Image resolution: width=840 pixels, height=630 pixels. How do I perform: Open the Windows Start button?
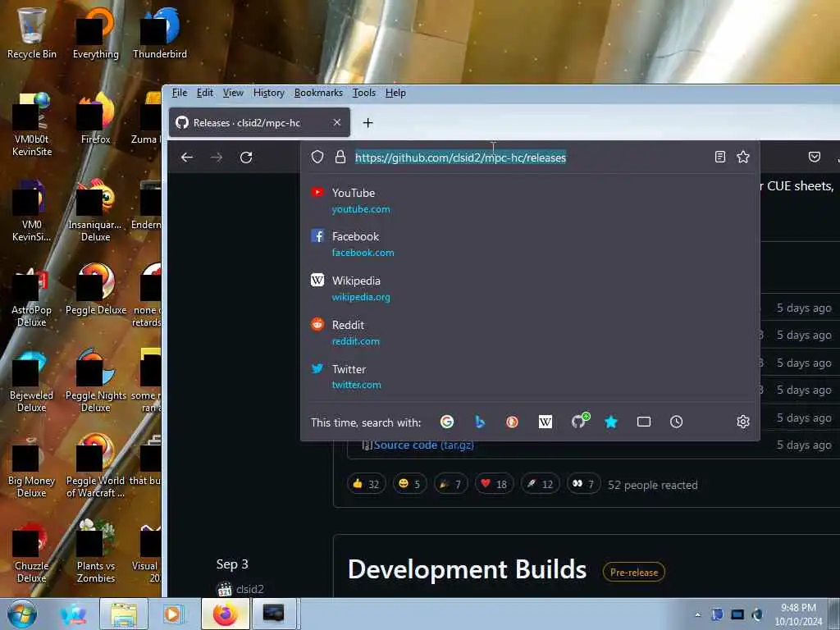(x=22, y=614)
